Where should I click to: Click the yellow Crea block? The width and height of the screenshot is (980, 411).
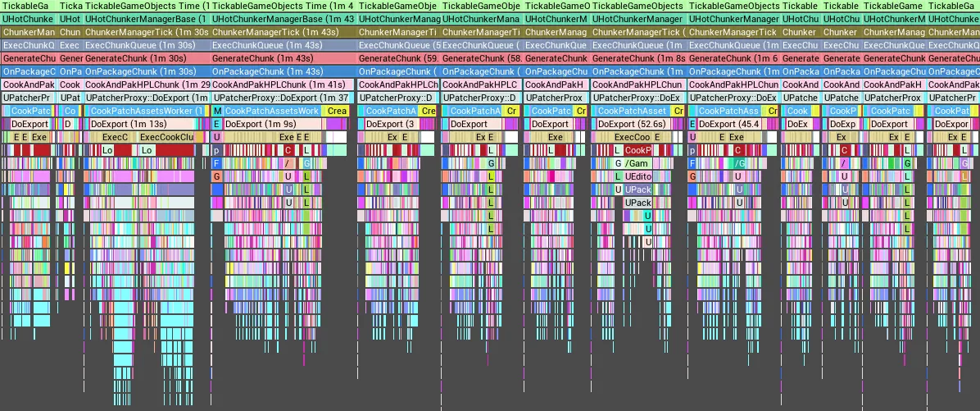point(335,111)
